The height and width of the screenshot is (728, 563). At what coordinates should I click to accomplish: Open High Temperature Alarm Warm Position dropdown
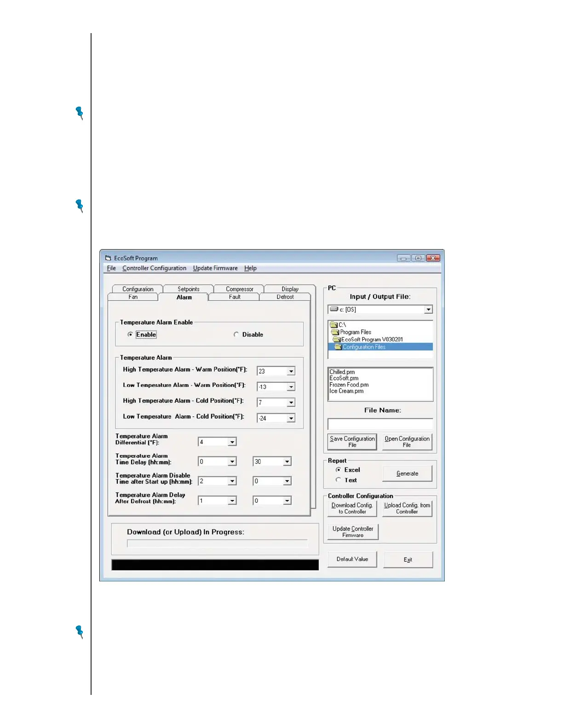291,371
